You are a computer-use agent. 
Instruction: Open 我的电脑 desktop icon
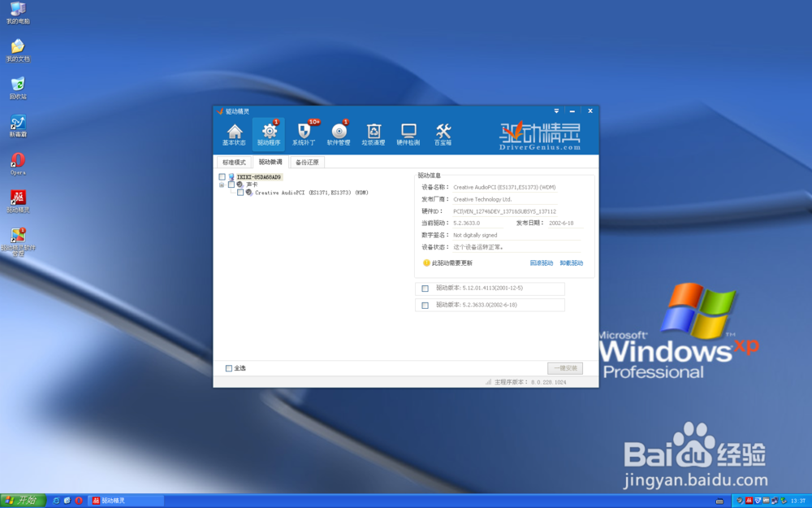(18, 13)
